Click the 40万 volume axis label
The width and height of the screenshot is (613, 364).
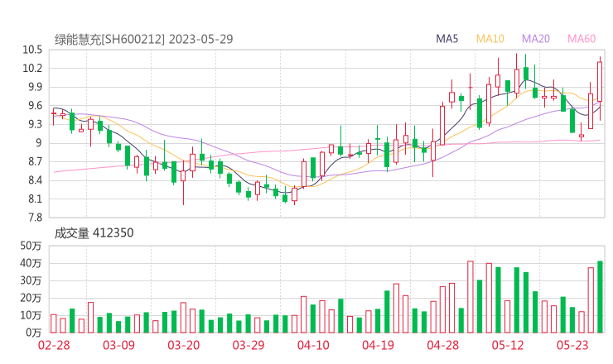(x=31, y=263)
